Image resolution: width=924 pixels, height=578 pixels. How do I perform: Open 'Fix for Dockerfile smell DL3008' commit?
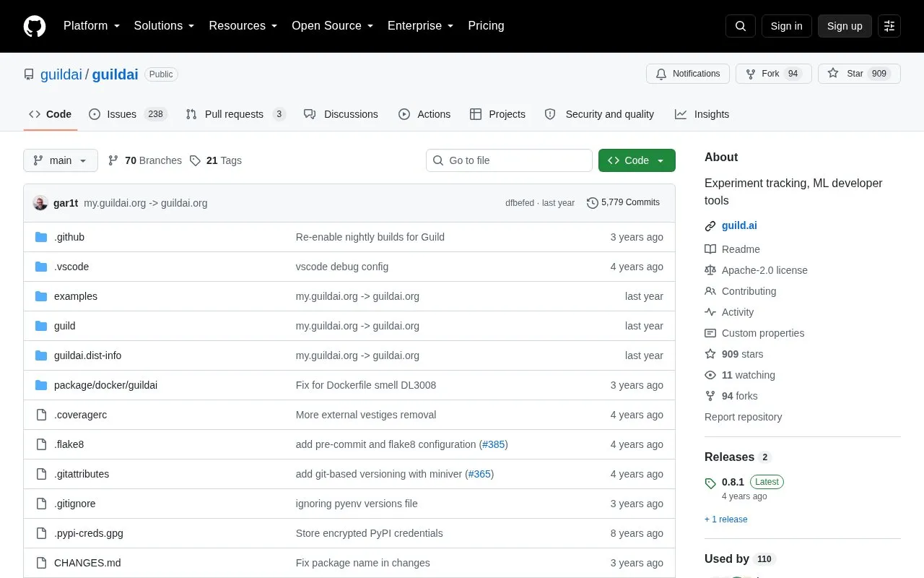(366, 385)
